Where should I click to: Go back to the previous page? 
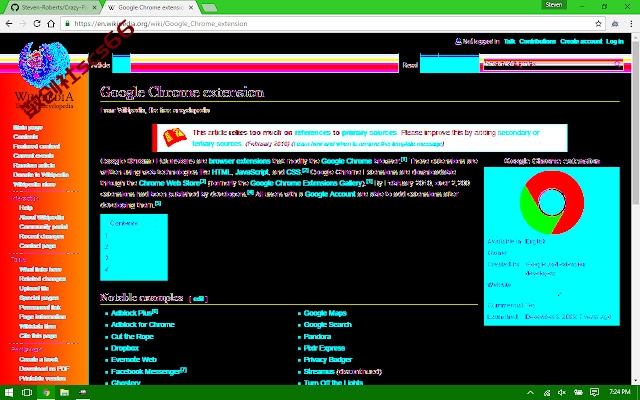(9, 24)
